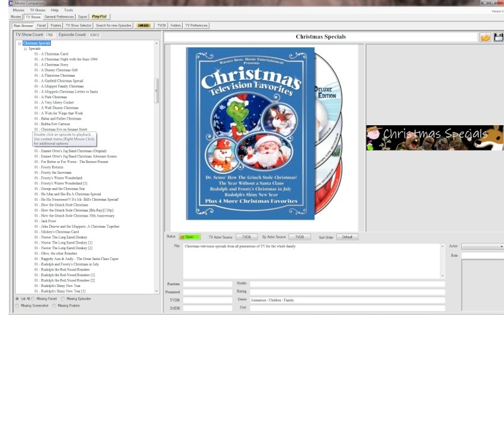Click the Studio input field
The image size is (504, 423).
(348, 284)
